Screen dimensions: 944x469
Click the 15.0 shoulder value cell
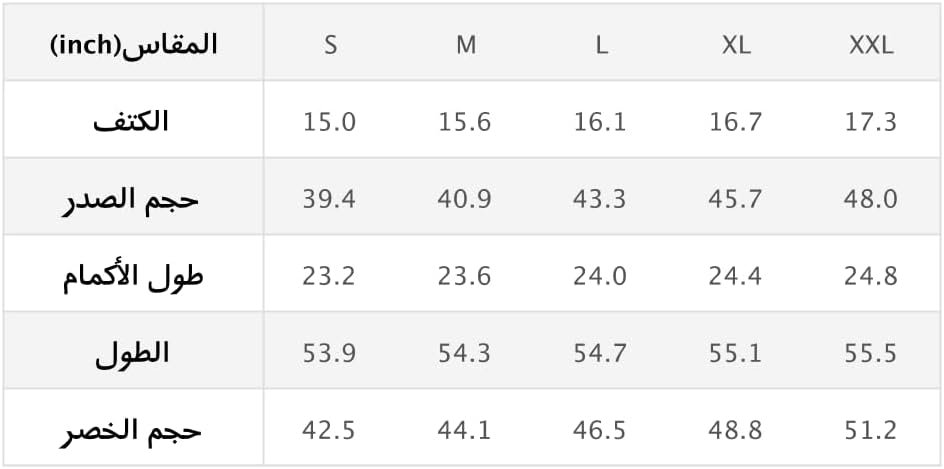coord(329,122)
